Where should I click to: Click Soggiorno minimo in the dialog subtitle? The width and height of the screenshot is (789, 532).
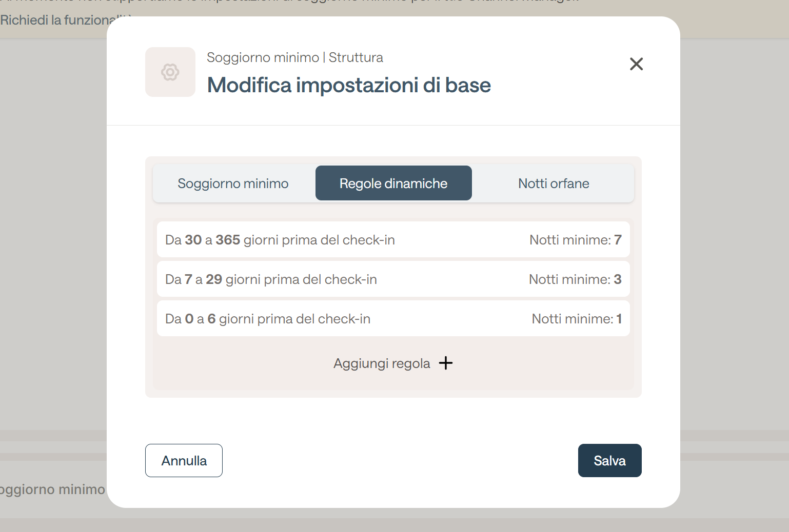(x=263, y=57)
